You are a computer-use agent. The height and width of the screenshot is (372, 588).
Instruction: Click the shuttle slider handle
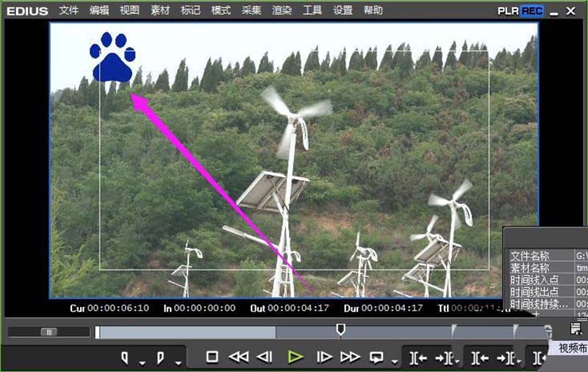(49, 332)
